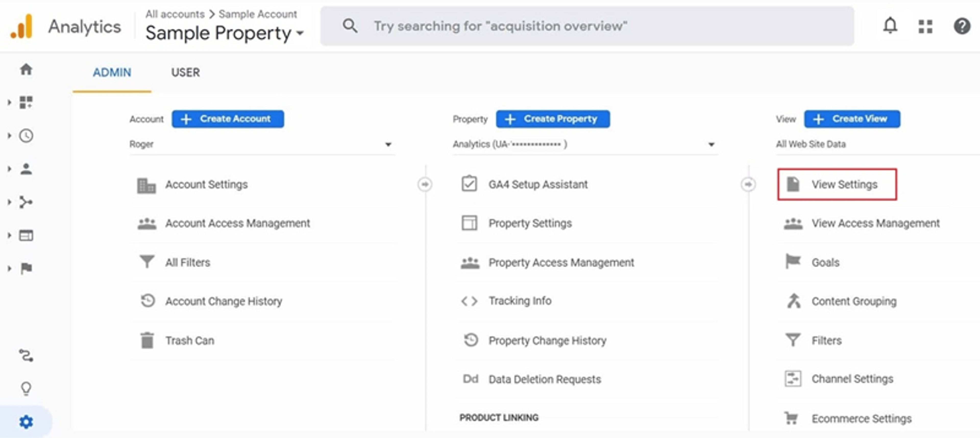
Task: Open Attribution path icon in sidebar
Action: 26,355
